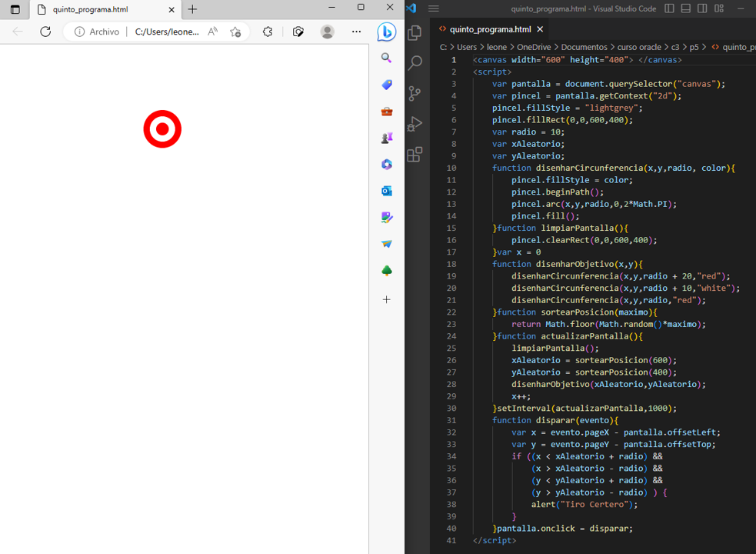Open Drop paper plane in Edge sidebar
Screen dimensions: 756x554
386,244
